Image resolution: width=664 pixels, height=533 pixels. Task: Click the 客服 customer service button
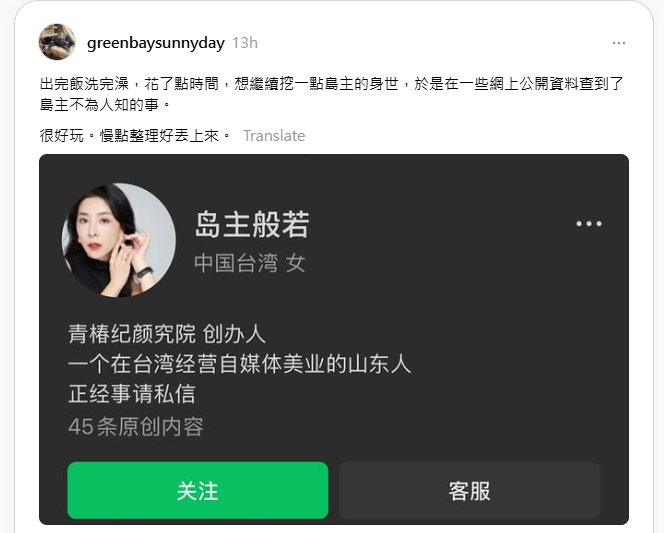tap(470, 491)
